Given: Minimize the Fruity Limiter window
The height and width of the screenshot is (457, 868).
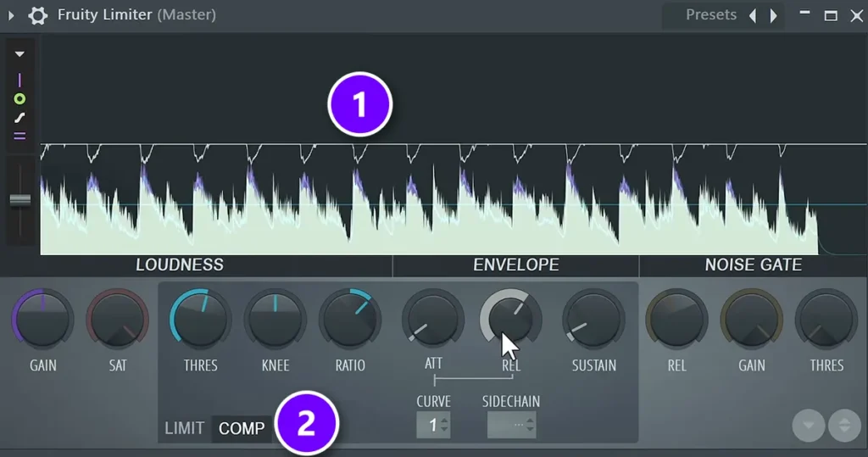Looking at the screenshot, I should [805, 14].
